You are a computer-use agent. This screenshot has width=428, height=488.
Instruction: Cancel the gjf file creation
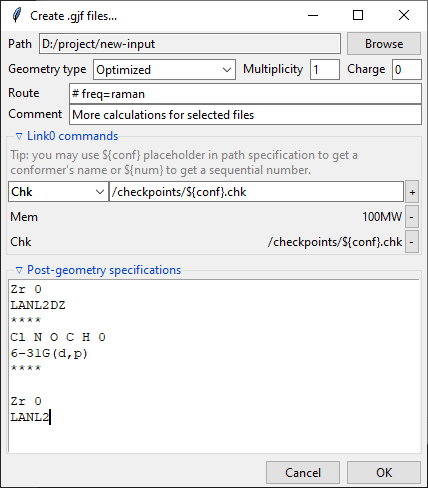[x=303, y=472]
